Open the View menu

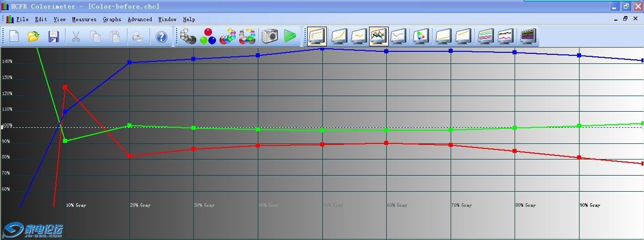tap(59, 19)
